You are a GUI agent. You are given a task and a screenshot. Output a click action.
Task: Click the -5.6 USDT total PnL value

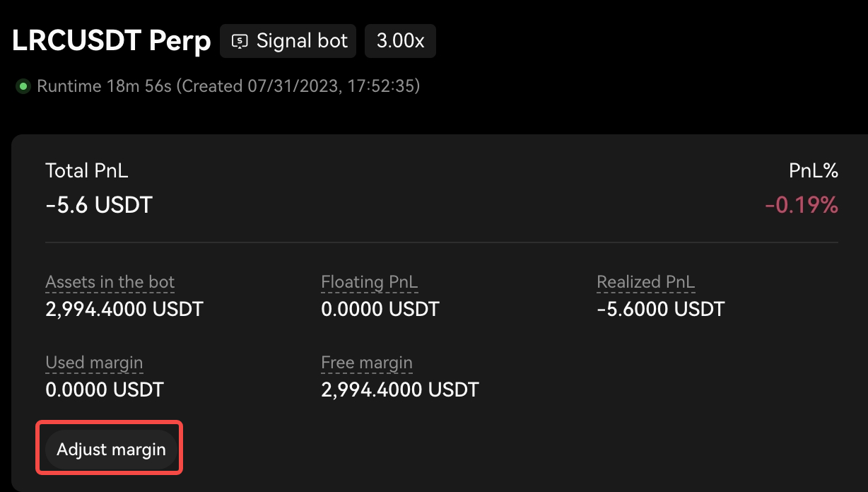(x=99, y=205)
